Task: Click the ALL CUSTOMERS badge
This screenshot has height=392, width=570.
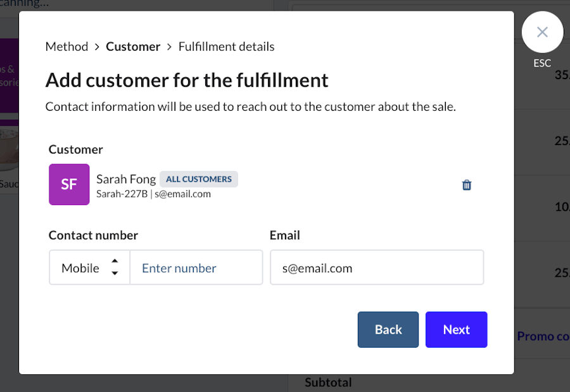Action: [x=198, y=179]
